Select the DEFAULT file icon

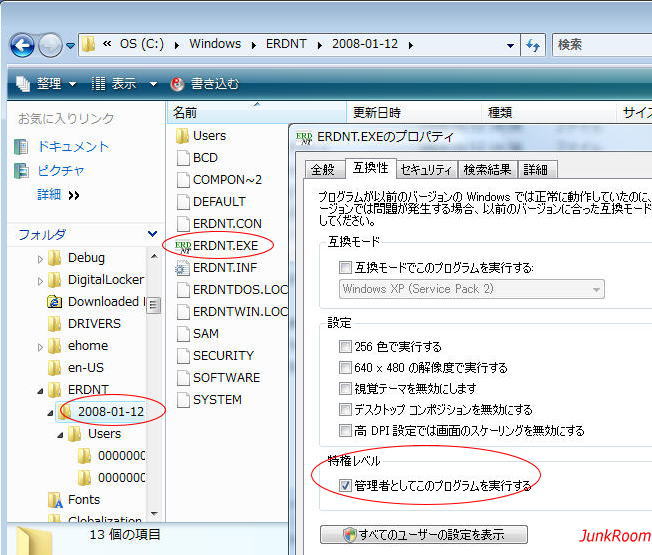point(183,202)
